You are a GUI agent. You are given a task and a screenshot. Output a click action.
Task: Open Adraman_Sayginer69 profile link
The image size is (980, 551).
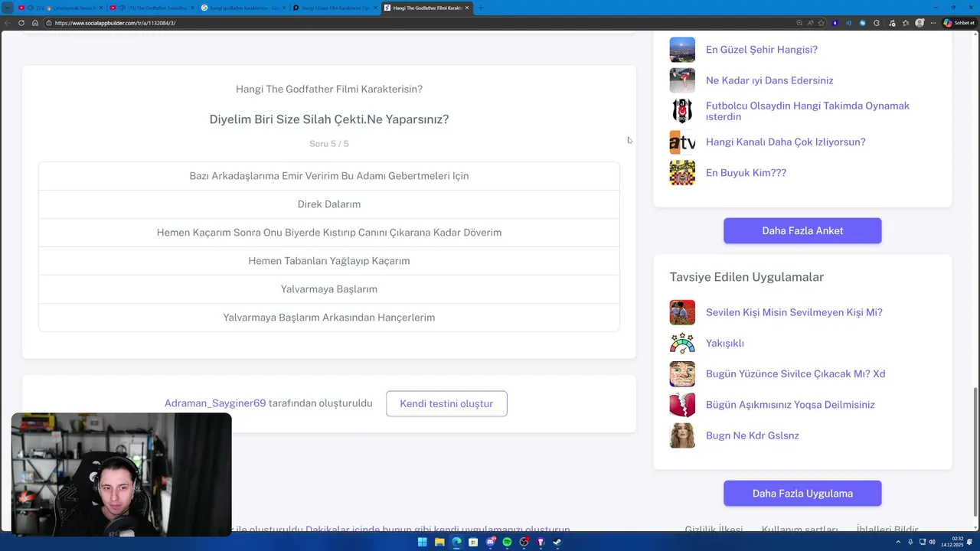pos(215,403)
